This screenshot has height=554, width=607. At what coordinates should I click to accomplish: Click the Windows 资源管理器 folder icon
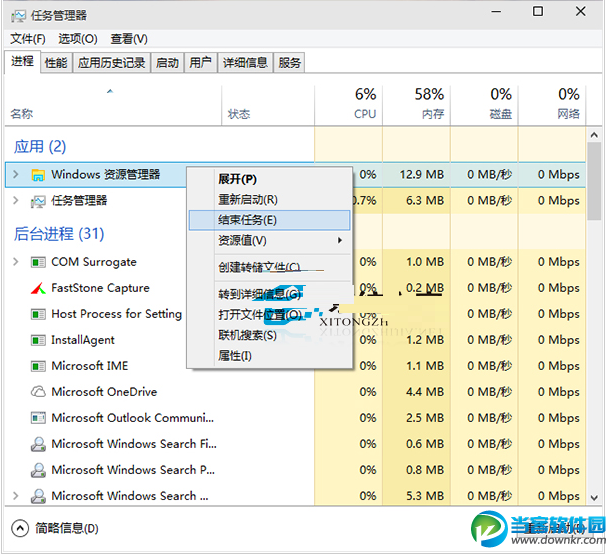[x=38, y=175]
